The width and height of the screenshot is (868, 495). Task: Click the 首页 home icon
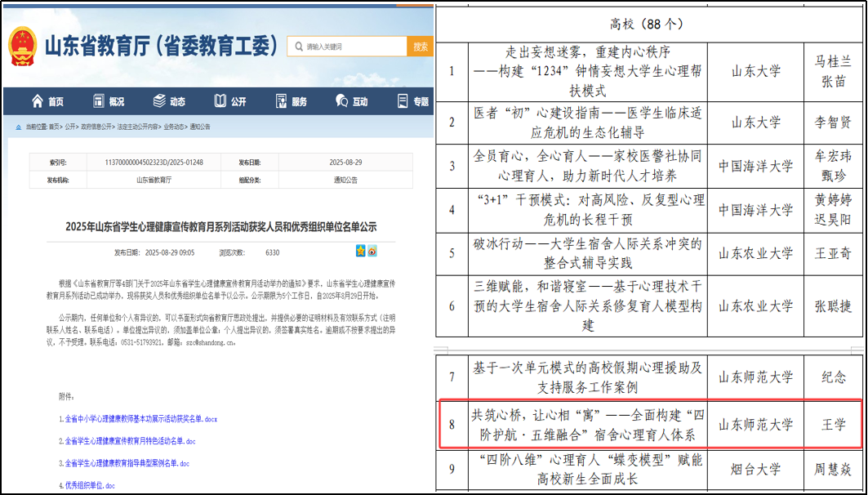[38, 101]
